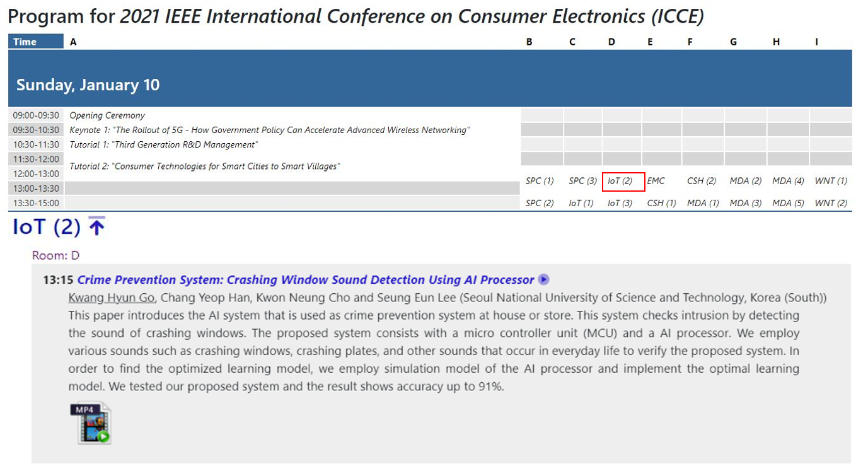The height and width of the screenshot is (466, 868).
Task: Go to the WNT (1) session
Action: point(831,181)
